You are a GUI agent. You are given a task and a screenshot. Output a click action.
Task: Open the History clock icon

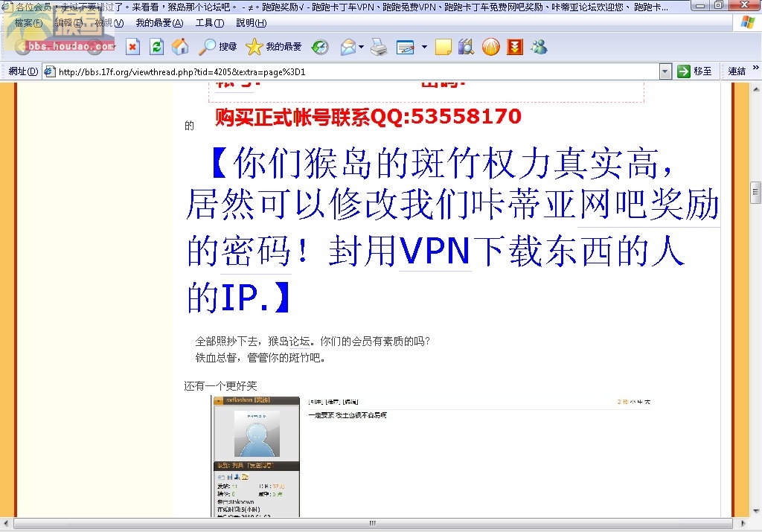click(x=320, y=47)
